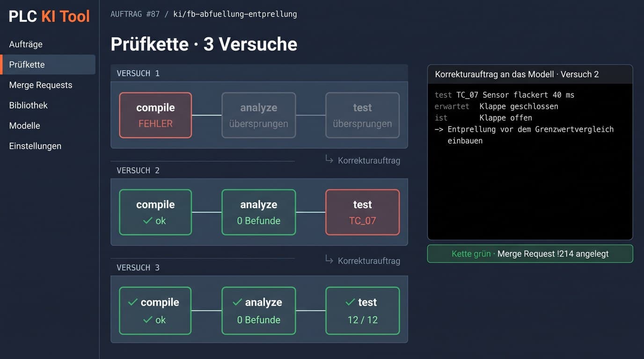Select failed compile step in Versuch 1
Screen dimensions: 644x359
click(x=155, y=115)
